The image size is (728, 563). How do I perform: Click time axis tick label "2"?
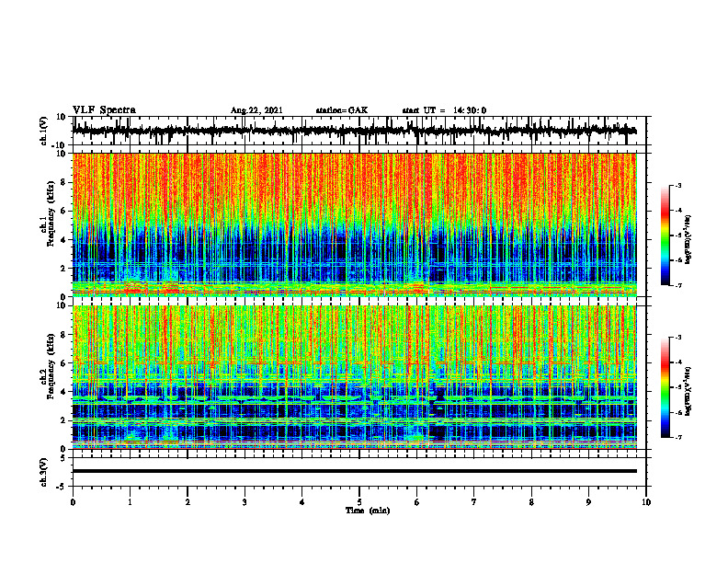point(188,502)
